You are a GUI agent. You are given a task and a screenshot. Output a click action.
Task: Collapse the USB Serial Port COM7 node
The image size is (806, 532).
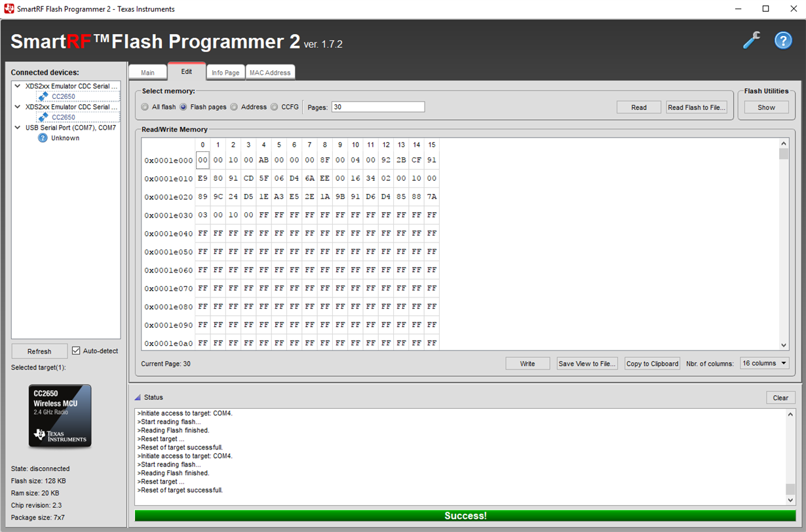tap(18, 128)
